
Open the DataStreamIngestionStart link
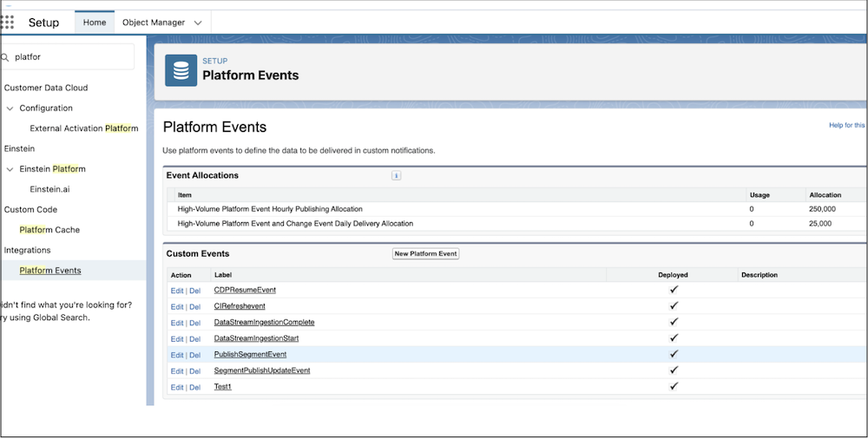(x=256, y=338)
